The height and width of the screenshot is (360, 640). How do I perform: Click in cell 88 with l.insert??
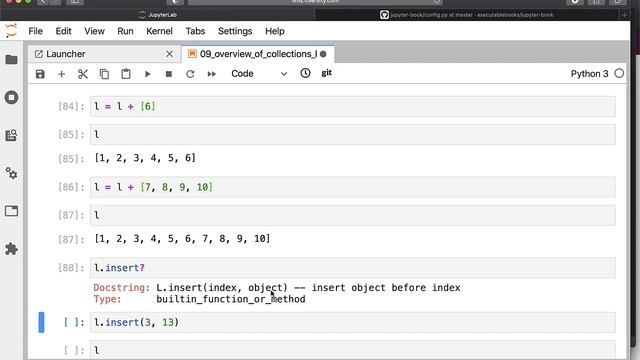[353, 268]
